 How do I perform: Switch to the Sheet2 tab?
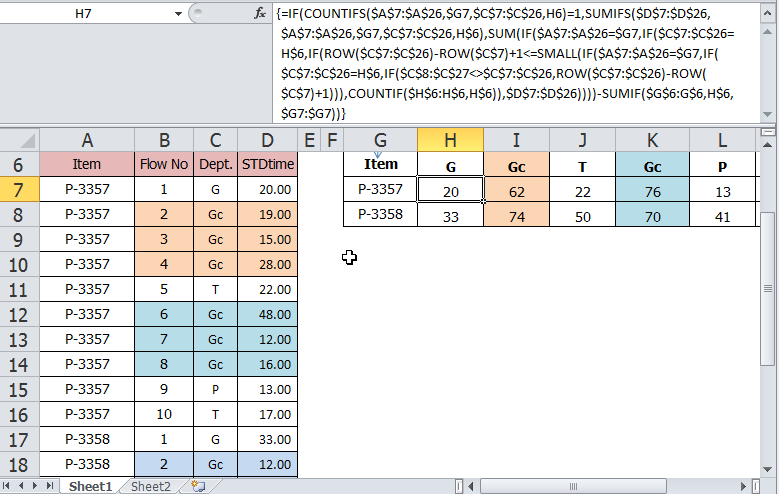click(x=151, y=486)
